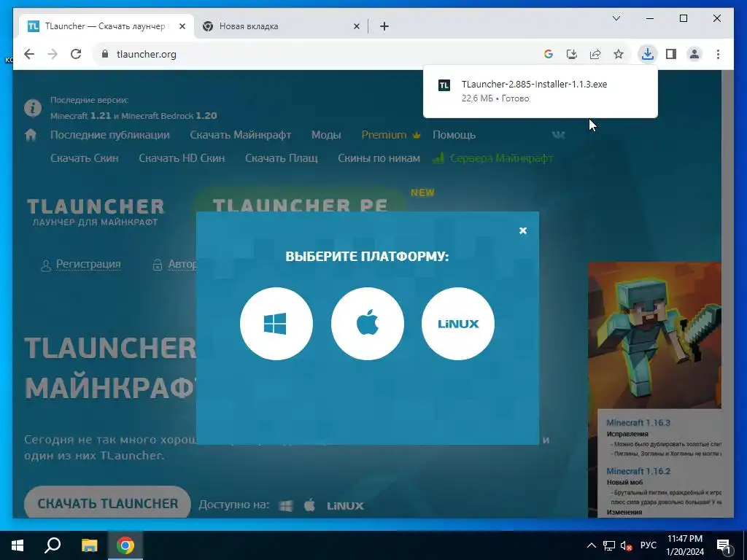747x560 pixels.
Task: Switch to the Новая вкладка tab
Action: (281, 26)
